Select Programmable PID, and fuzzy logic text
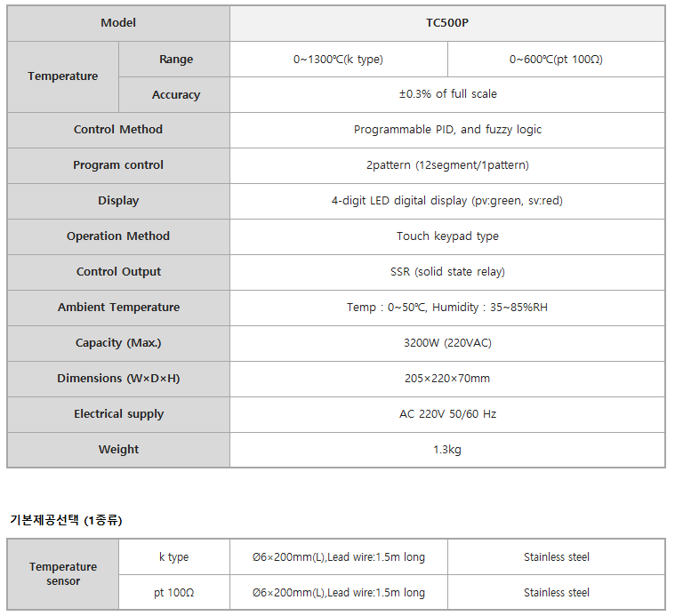 click(447, 130)
